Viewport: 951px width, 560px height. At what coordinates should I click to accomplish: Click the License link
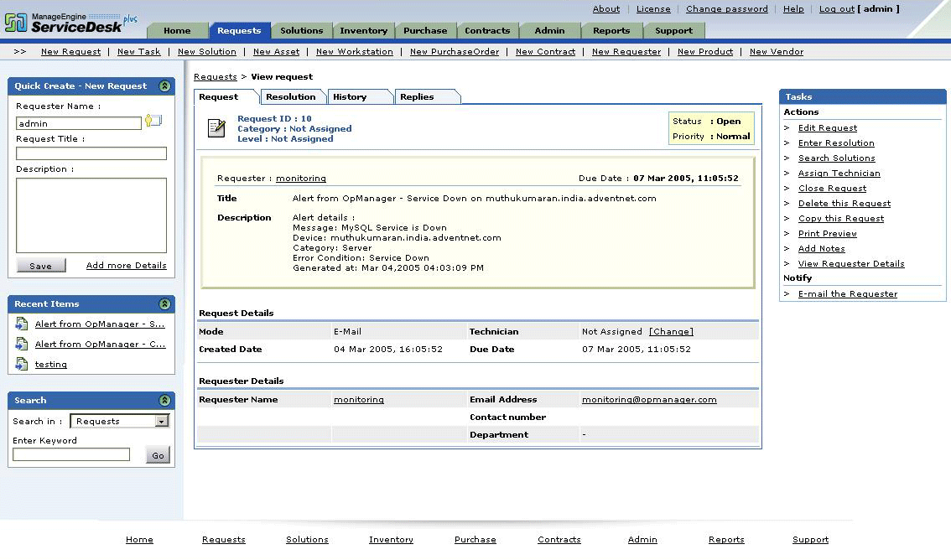click(653, 9)
